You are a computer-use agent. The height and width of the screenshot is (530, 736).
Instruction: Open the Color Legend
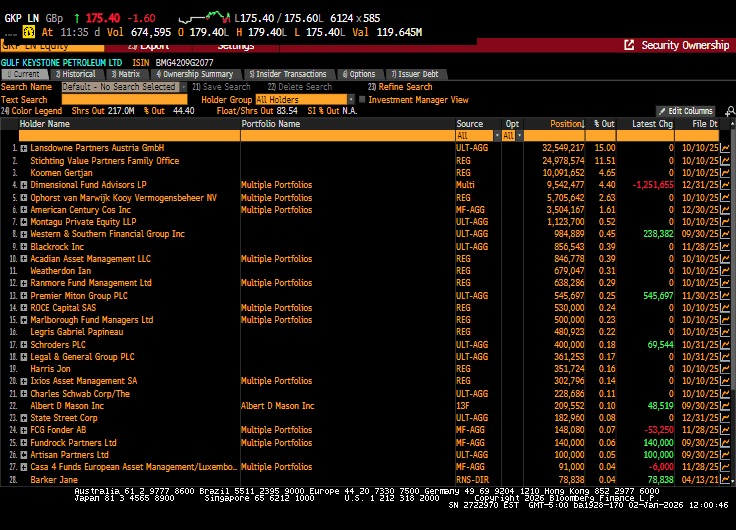pyautogui.click(x=31, y=111)
